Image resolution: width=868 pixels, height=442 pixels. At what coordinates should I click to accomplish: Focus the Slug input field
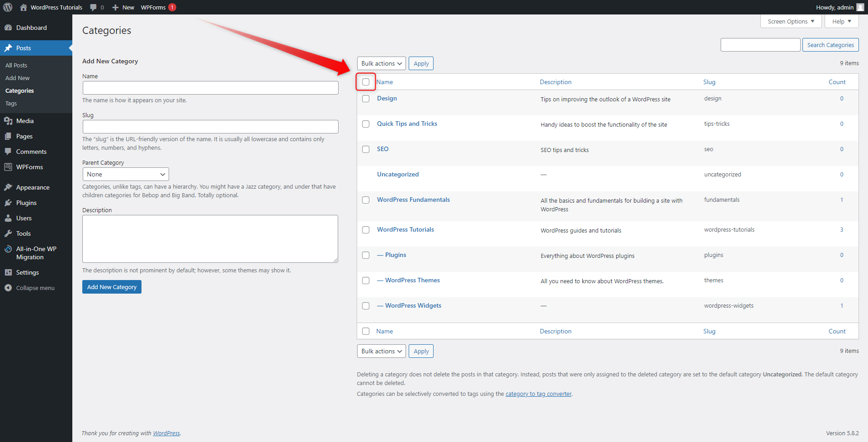pyautogui.click(x=210, y=127)
